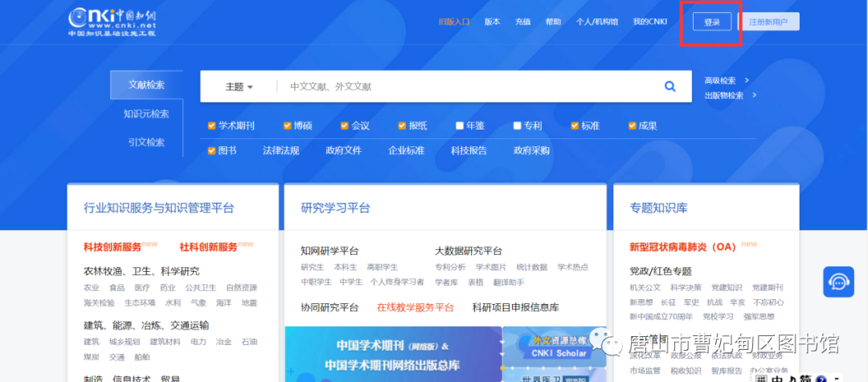
Task: Toggle the 标准 checkbox
Action: click(x=575, y=125)
